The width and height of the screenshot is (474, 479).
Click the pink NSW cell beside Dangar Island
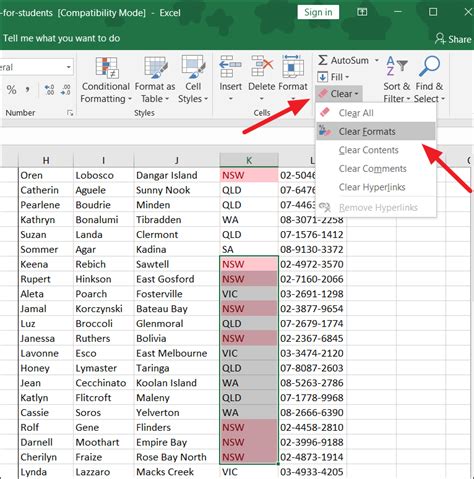(249, 175)
